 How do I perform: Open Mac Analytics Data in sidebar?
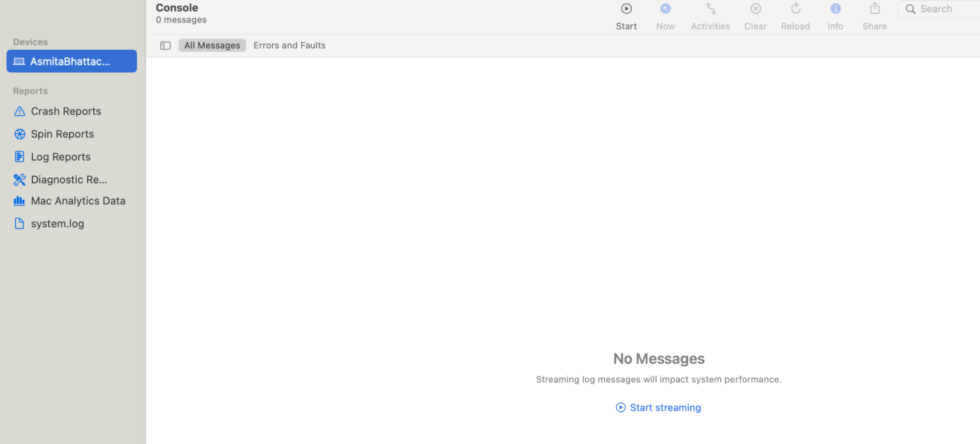click(78, 201)
